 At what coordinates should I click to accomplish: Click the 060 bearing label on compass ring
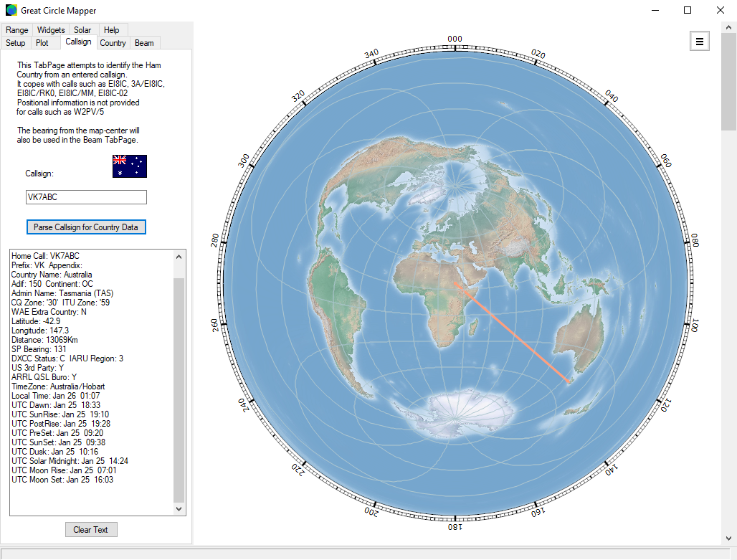tap(666, 161)
